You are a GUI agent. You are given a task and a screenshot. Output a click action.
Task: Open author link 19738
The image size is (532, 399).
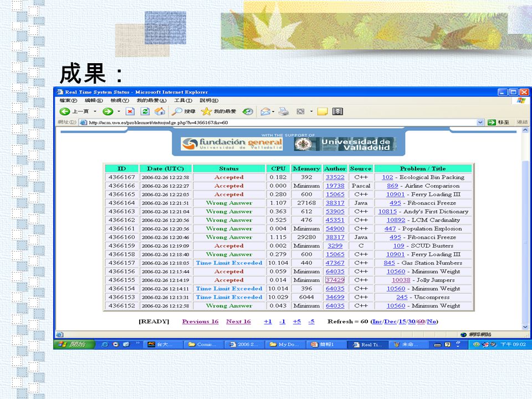coord(335,186)
